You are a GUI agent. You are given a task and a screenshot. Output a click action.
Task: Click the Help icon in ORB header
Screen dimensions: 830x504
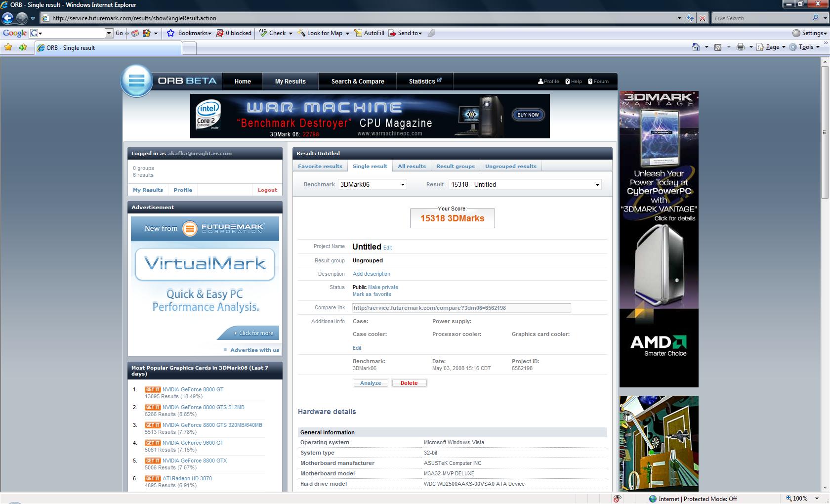568,82
